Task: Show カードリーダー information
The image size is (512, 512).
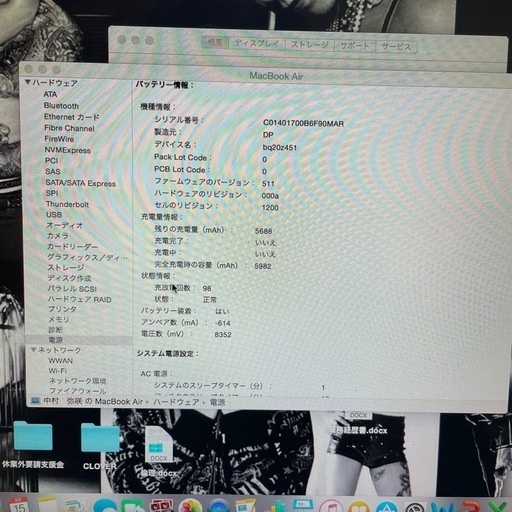Action: [x=72, y=247]
